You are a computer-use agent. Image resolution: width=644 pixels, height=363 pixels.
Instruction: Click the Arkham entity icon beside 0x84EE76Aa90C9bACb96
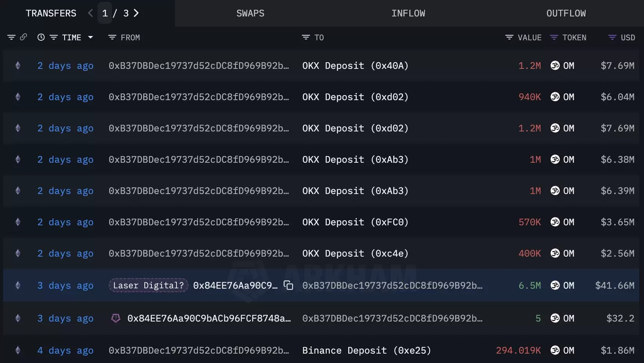[x=115, y=318]
